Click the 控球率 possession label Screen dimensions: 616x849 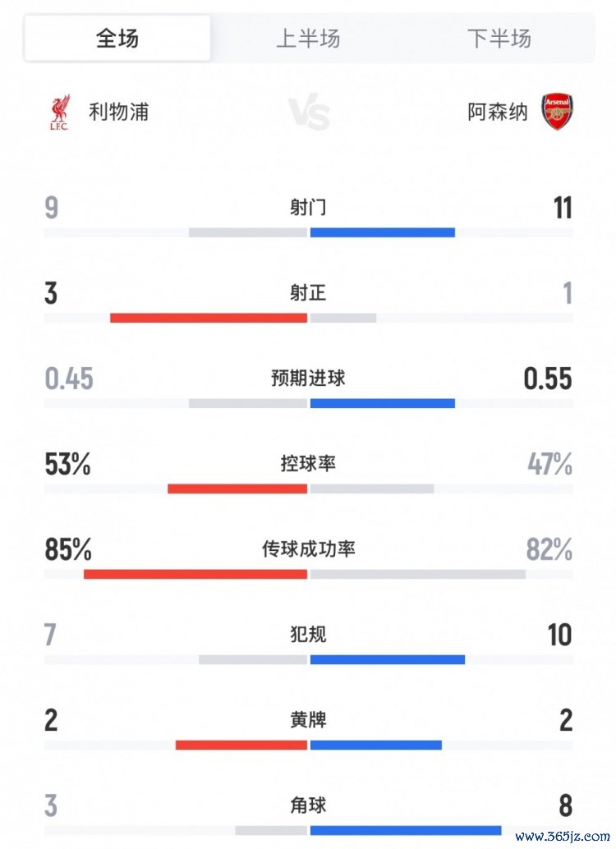308,464
